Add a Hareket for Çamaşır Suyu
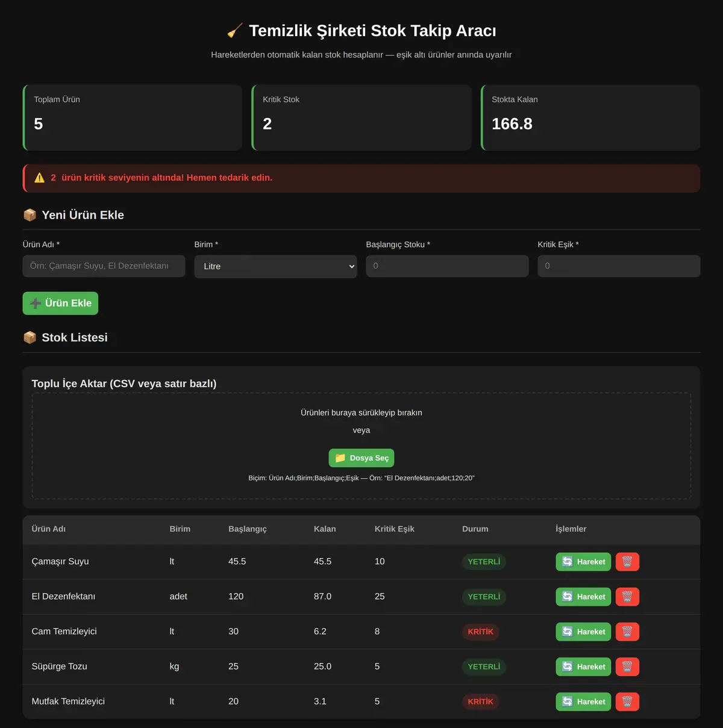The height and width of the screenshot is (728, 723). [583, 562]
